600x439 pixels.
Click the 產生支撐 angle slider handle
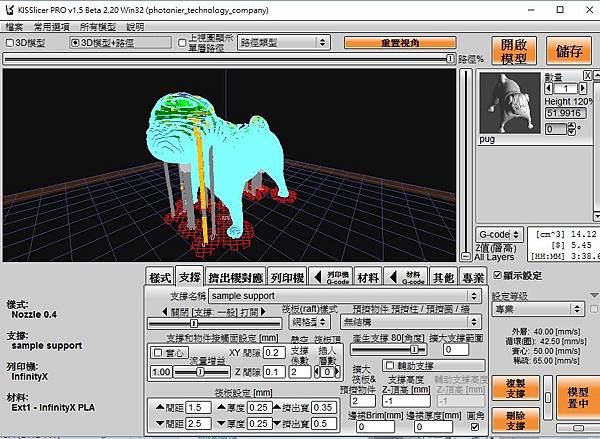pos(414,349)
